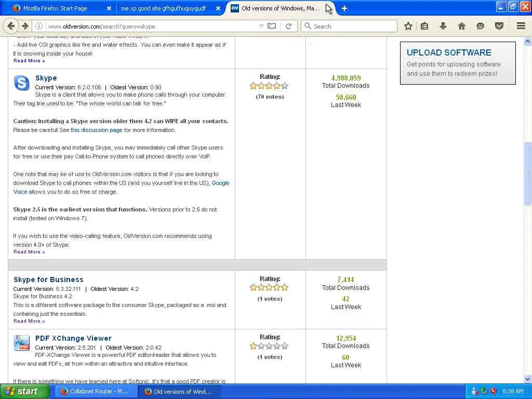Click the red shield security tray icon

click(x=494, y=391)
